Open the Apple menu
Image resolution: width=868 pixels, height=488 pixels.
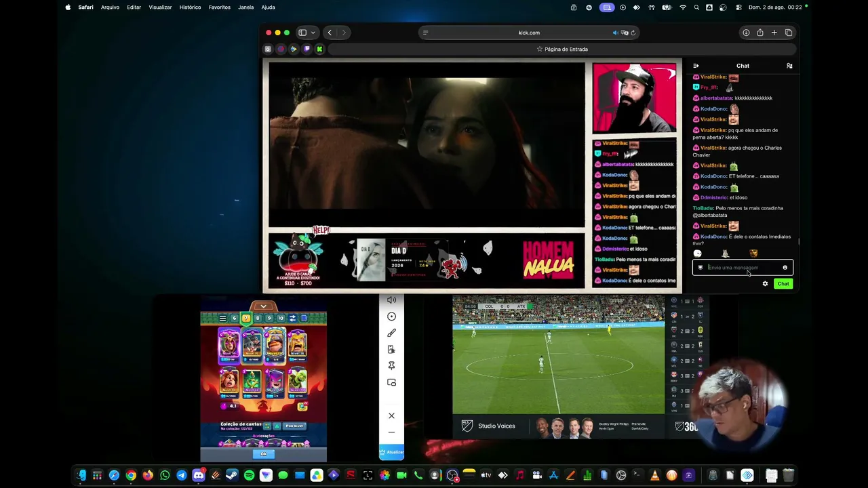[68, 7]
